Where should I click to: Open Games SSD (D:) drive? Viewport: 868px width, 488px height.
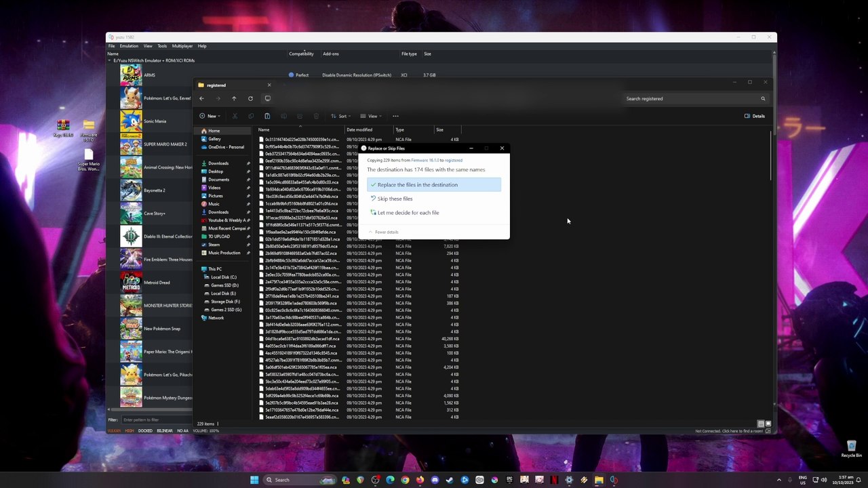click(224, 285)
